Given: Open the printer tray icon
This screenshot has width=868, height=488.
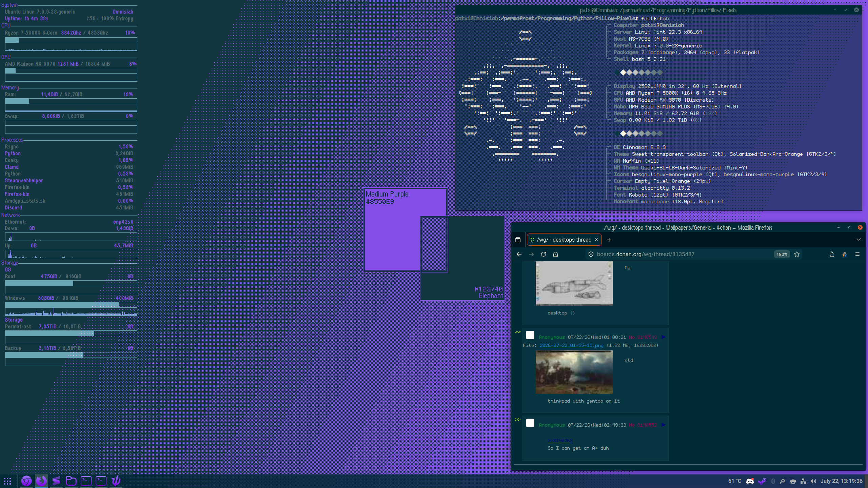Looking at the screenshot, I should (793, 481).
